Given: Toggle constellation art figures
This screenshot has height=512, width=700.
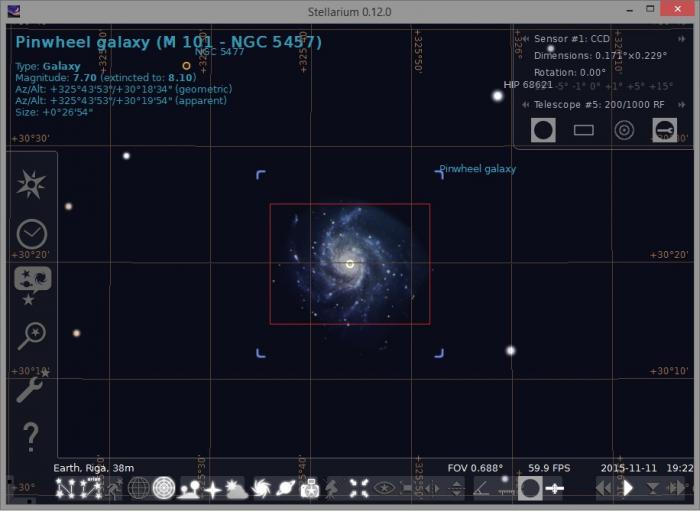Looking at the screenshot, I should pos(115,488).
